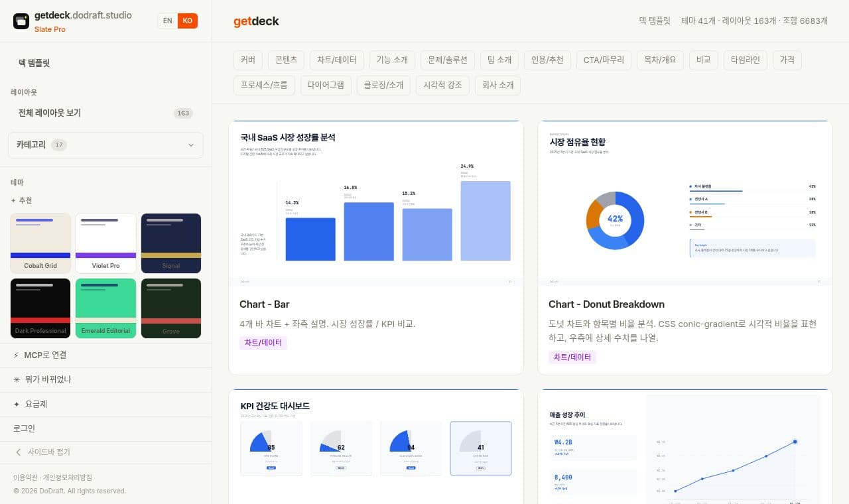The width and height of the screenshot is (849, 504).
Task: Click the chevron icon beside 사이드바 접기
Action: coord(19,452)
